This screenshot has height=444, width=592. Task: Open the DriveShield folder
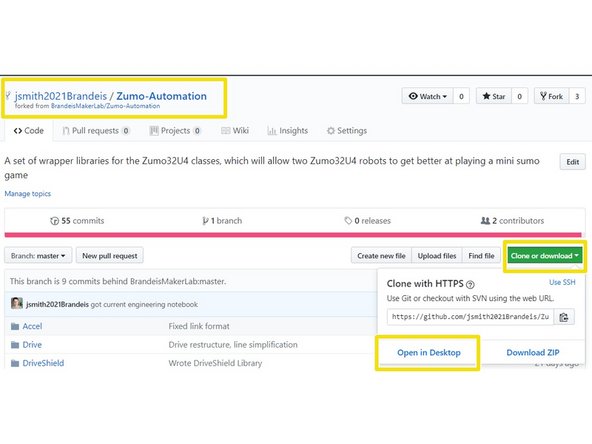pos(43,363)
